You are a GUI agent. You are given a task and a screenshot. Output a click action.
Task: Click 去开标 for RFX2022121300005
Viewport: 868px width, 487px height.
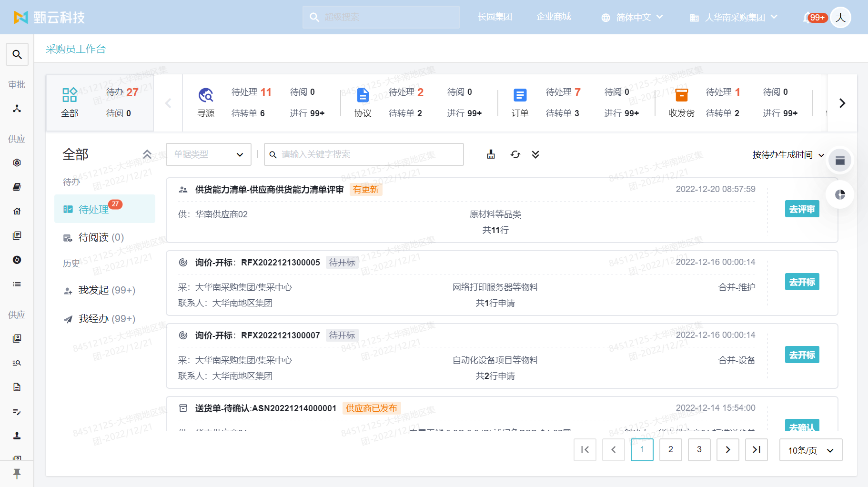(802, 282)
